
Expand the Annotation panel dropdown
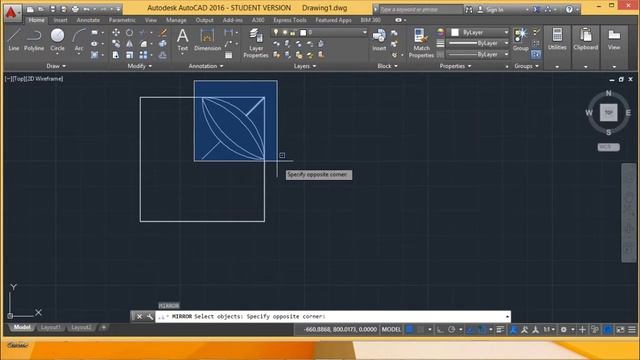point(206,66)
